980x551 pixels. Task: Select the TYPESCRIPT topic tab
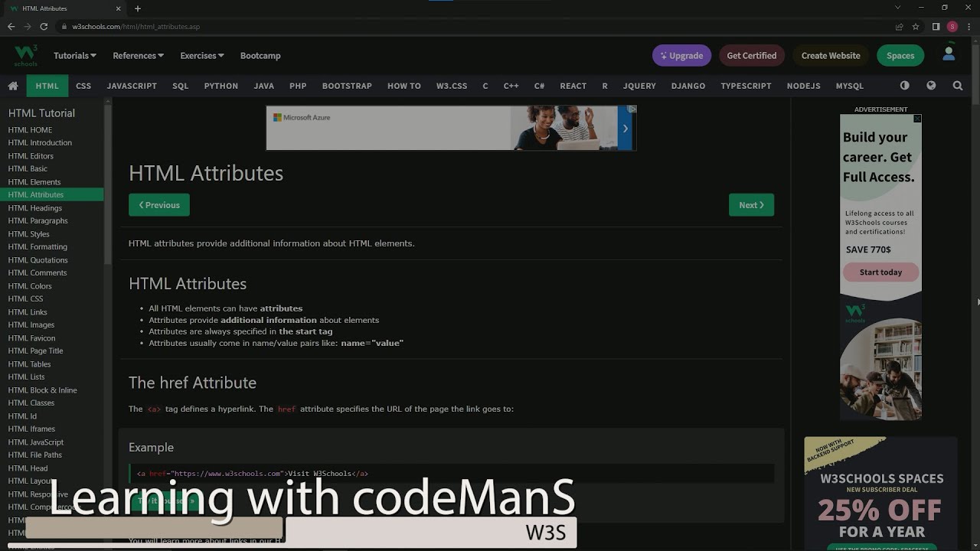pyautogui.click(x=746, y=86)
